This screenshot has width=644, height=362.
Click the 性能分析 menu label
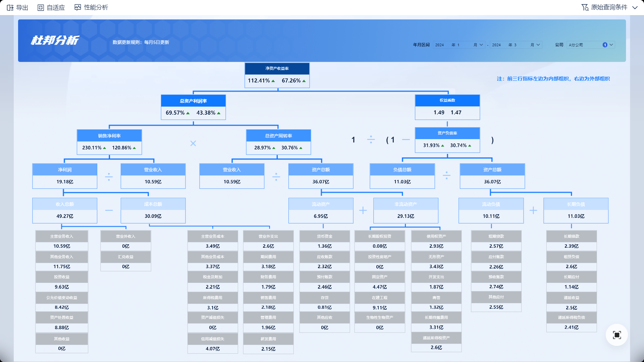tap(96, 7)
